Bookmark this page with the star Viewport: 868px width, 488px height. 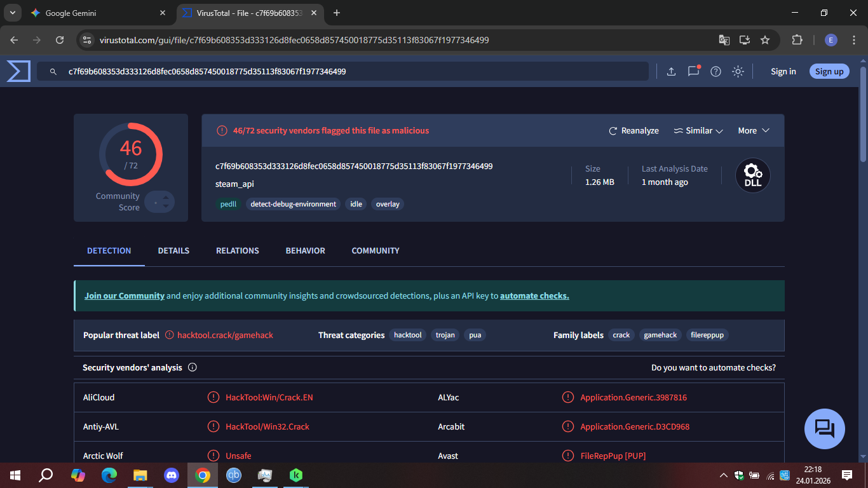(765, 40)
